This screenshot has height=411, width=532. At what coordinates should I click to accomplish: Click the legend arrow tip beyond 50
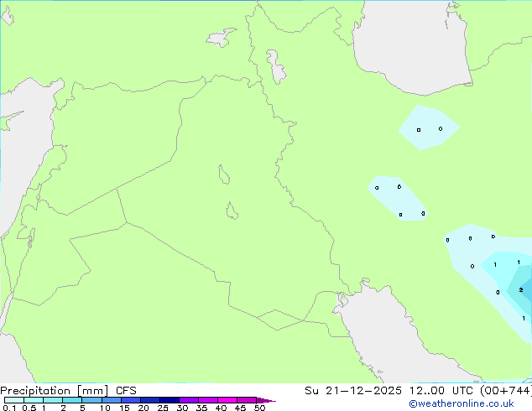point(266,400)
